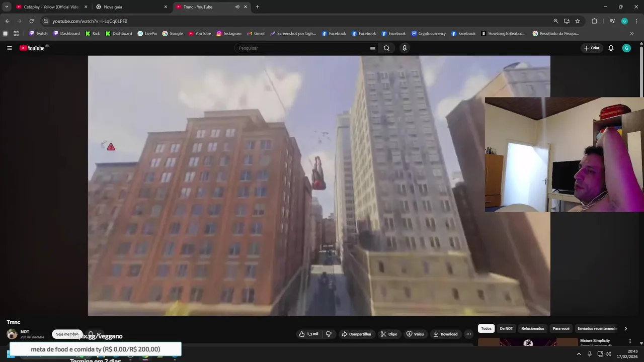Show hidden system tray icons
This screenshot has width=644, height=362.
(579, 354)
